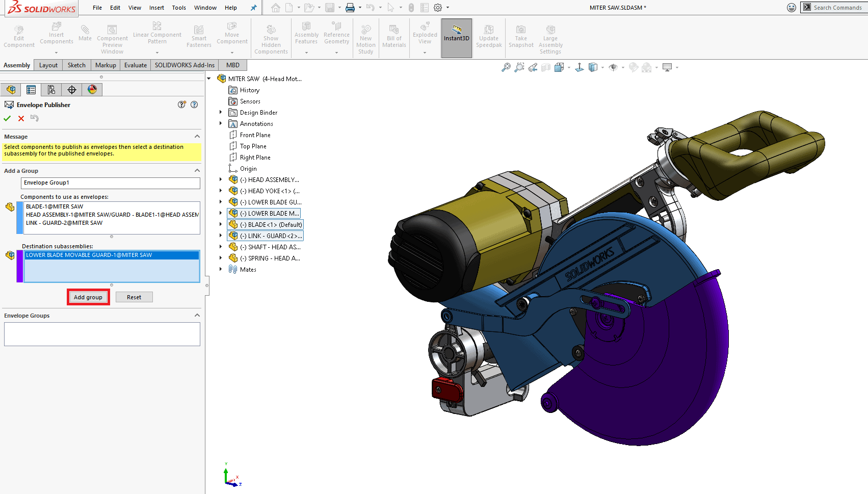Open the Tools menu
The image size is (868, 494).
[x=179, y=8]
